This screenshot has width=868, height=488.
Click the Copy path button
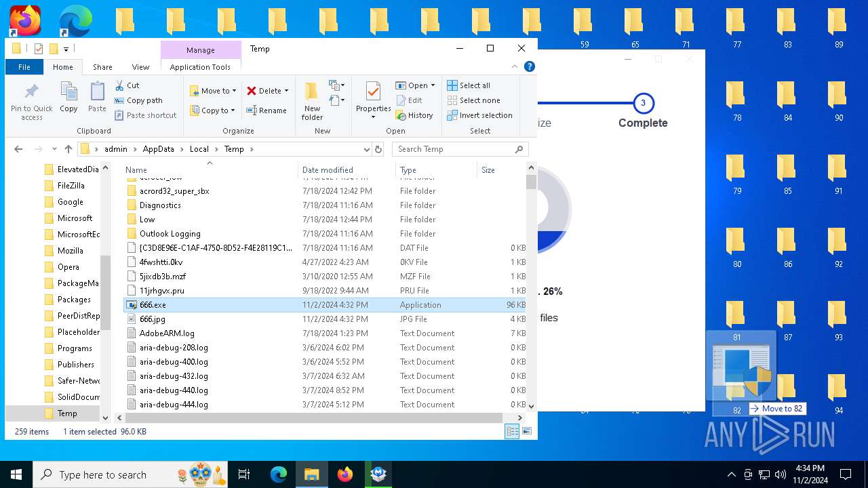point(138,100)
